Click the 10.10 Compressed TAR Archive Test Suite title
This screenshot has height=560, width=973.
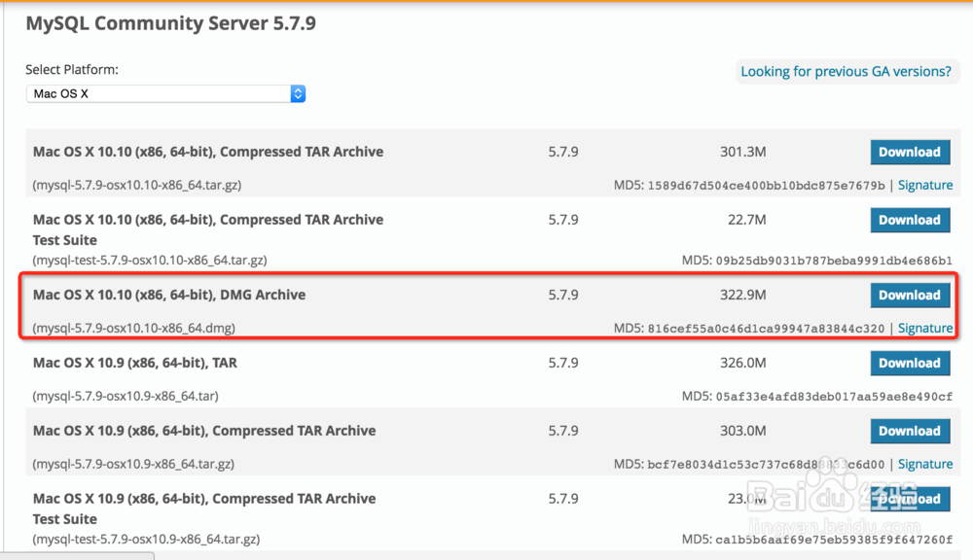208,229
